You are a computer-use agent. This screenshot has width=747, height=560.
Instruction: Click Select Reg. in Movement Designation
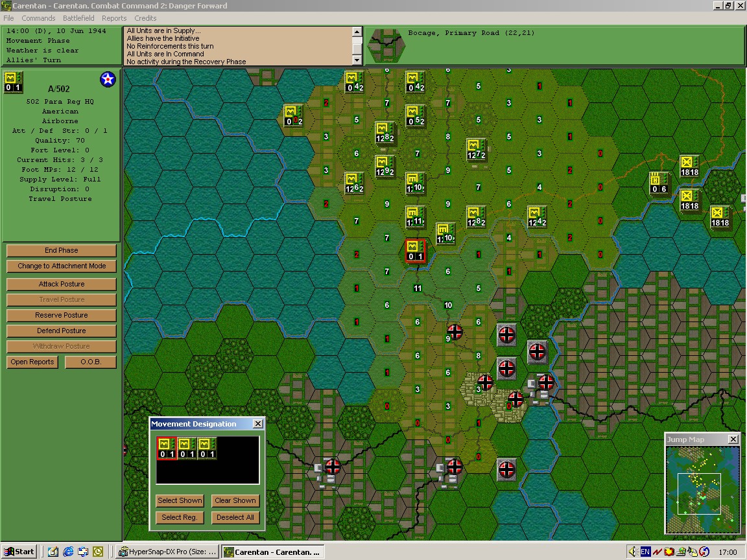pos(180,517)
